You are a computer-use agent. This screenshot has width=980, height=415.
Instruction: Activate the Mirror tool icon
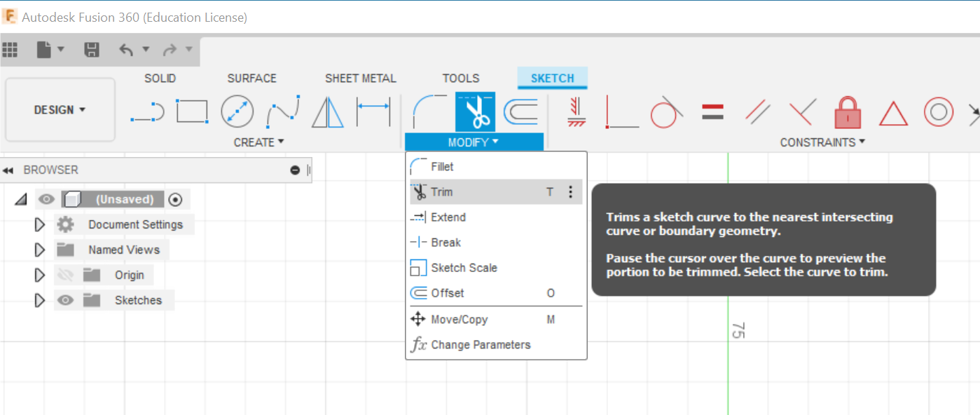(328, 111)
